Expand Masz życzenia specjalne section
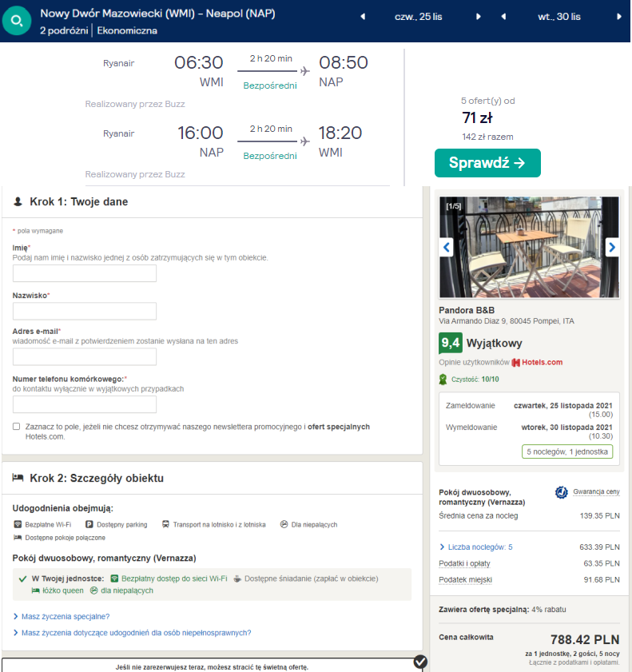632x672 pixels. [x=62, y=616]
